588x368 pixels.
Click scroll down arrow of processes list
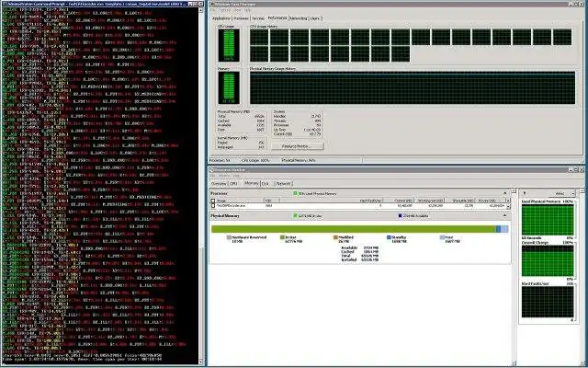(x=508, y=206)
